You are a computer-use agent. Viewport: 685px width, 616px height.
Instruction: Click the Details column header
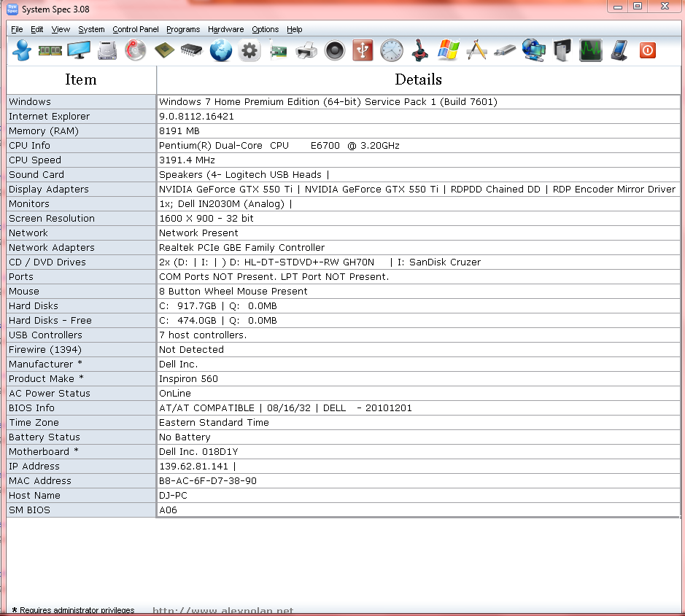pyautogui.click(x=418, y=80)
